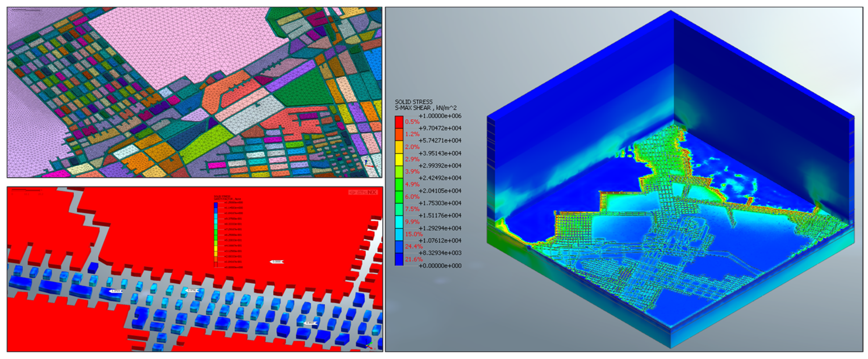868x359 pixels.
Task: Click the +1.00000e+006 maximum legend value
Action: 440,116
